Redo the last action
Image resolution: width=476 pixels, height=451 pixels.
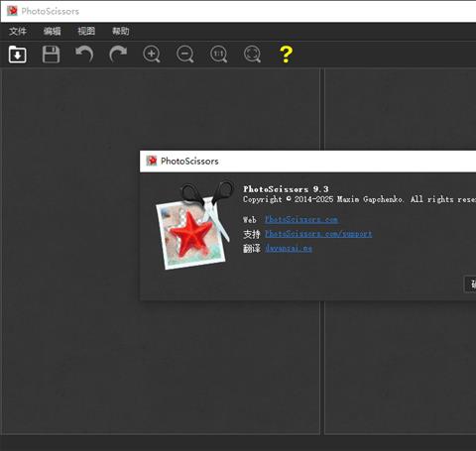(x=118, y=55)
